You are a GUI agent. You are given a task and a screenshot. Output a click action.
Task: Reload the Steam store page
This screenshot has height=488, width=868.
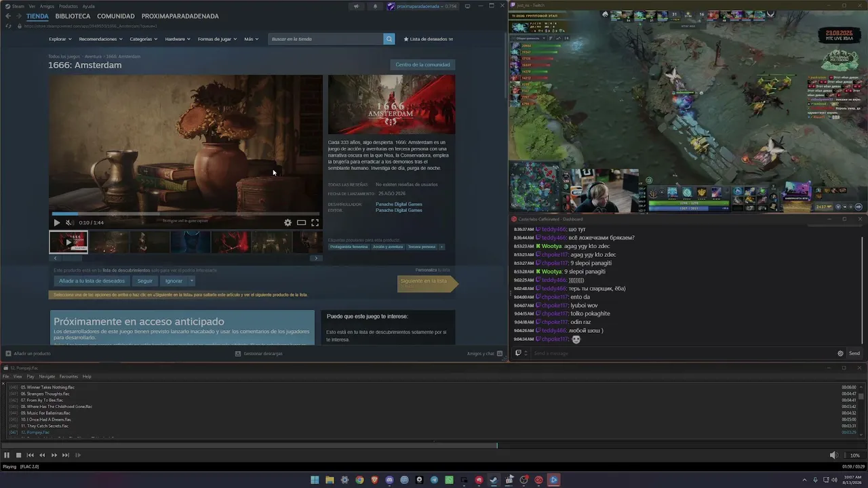[9, 26]
